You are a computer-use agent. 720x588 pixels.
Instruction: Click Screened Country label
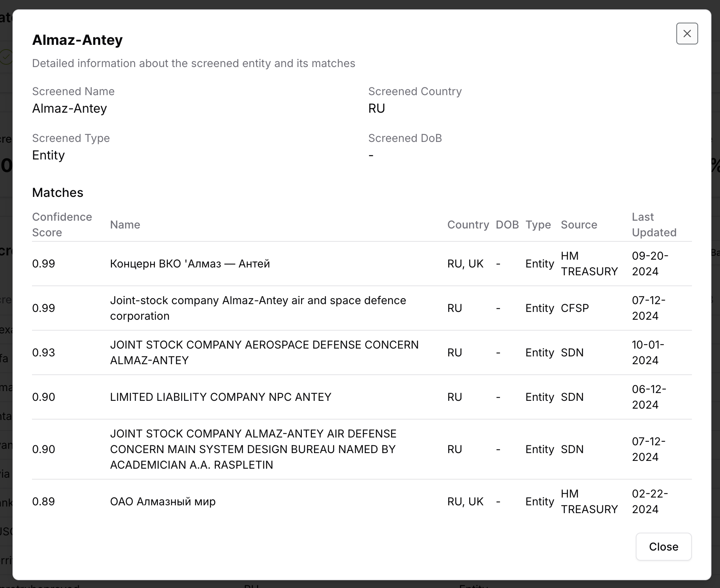tap(415, 91)
